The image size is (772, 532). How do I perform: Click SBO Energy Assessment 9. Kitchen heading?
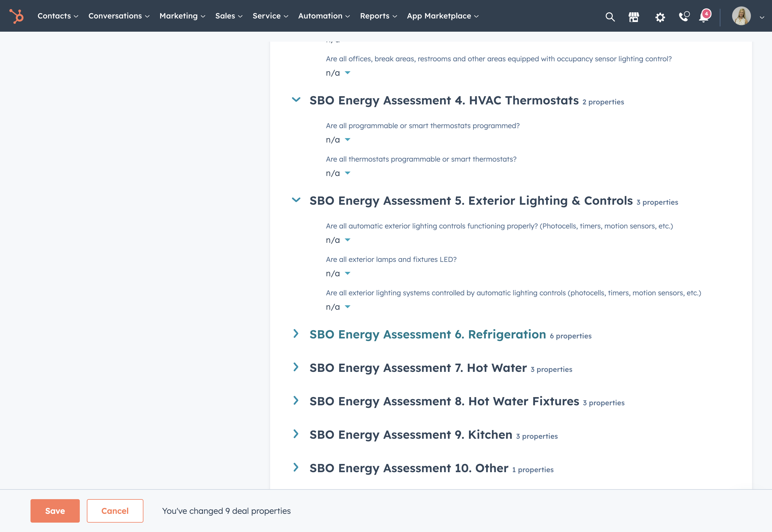(x=411, y=435)
